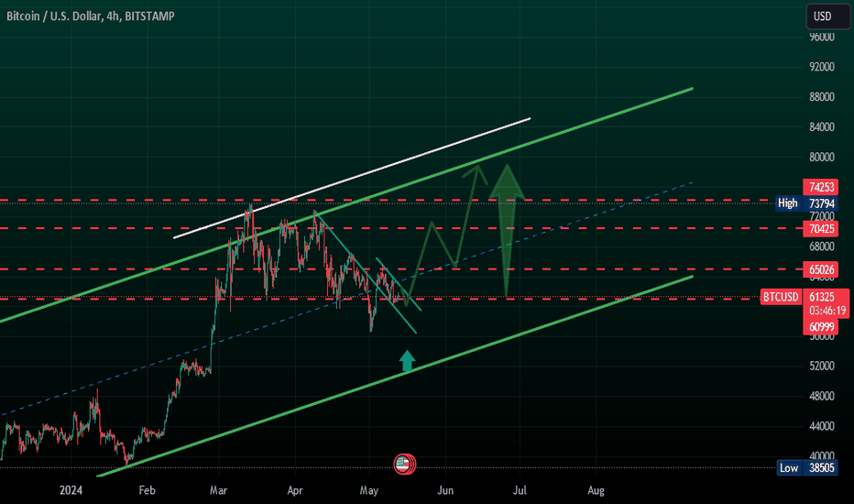Click the Low 38505 price label

[807, 467]
